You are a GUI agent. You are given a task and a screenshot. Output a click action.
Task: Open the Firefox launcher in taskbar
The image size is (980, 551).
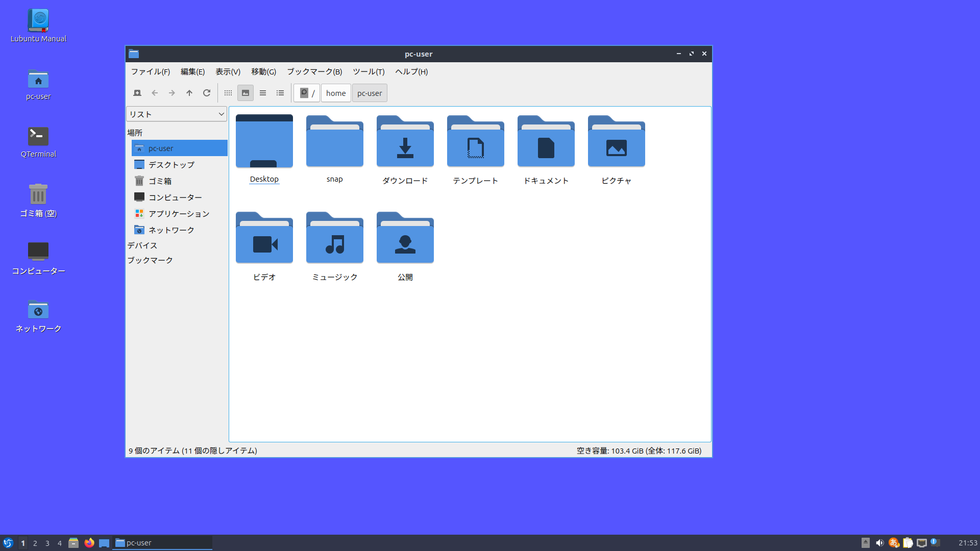tap(89, 543)
